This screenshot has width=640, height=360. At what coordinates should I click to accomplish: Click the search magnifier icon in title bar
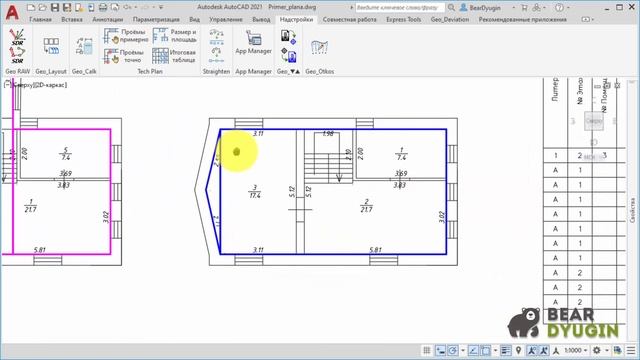click(451, 7)
